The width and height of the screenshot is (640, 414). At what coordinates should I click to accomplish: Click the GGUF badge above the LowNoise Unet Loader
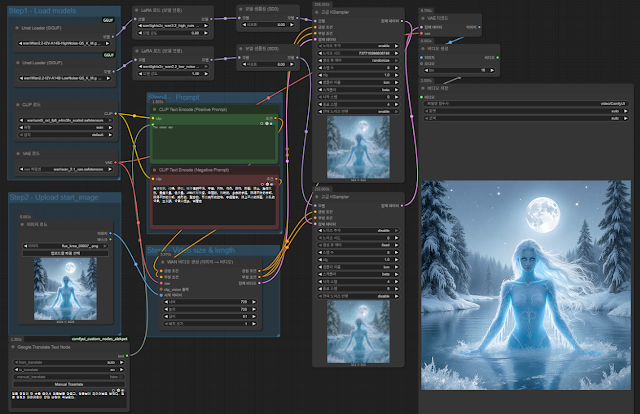coord(108,55)
